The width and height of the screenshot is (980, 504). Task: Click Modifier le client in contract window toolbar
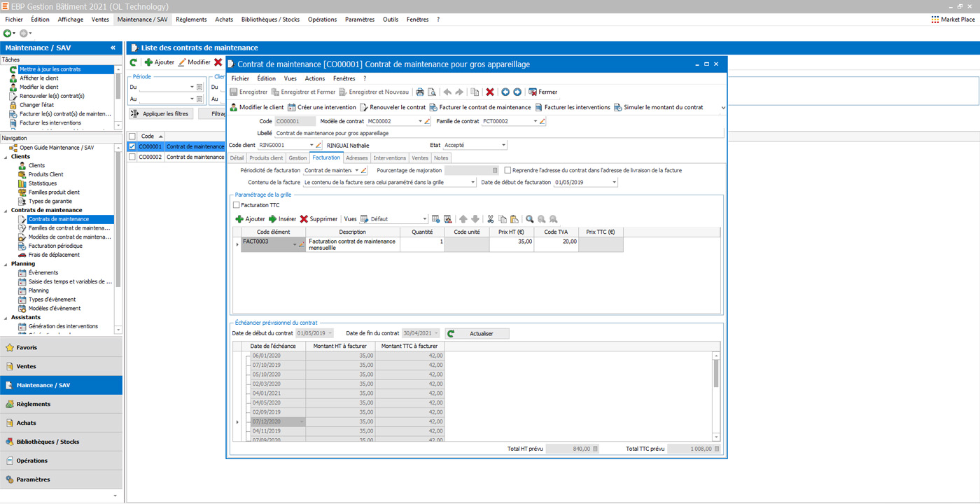click(257, 108)
